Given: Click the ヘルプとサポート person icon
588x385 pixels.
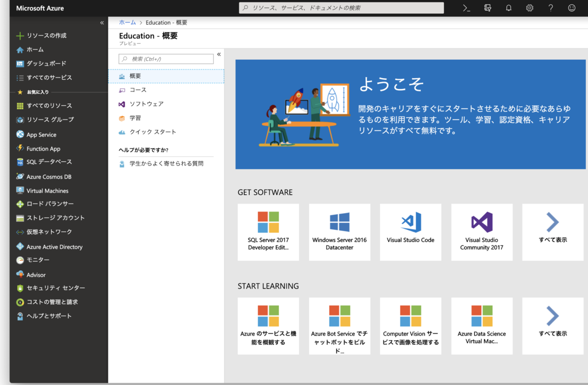Looking at the screenshot, I should [20, 316].
